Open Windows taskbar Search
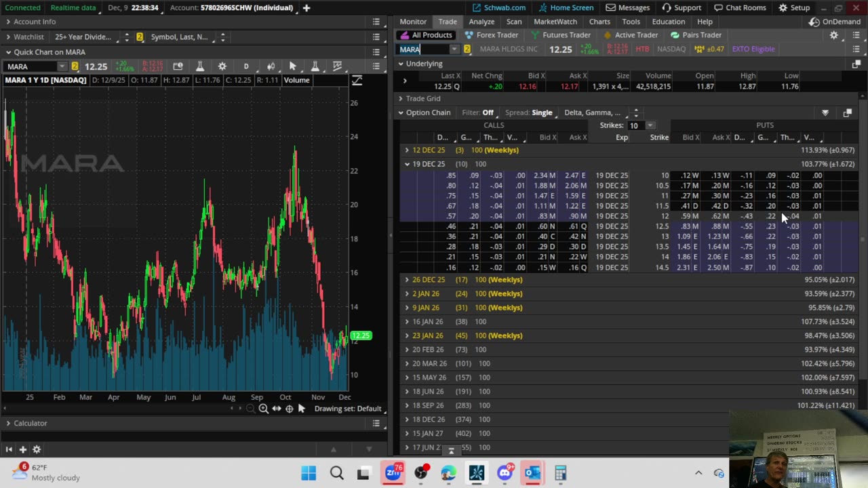Image resolution: width=868 pixels, height=488 pixels. pyautogui.click(x=336, y=472)
